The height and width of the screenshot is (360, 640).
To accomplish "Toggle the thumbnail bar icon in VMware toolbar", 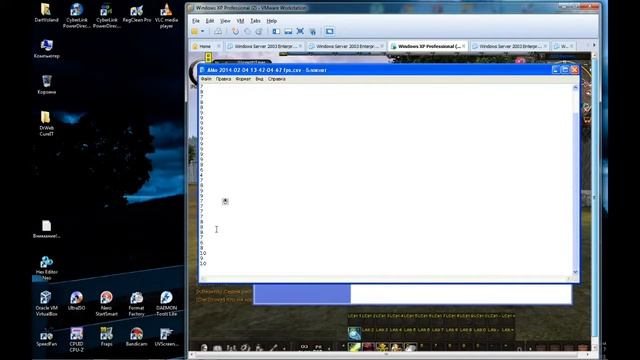I will click(288, 31).
